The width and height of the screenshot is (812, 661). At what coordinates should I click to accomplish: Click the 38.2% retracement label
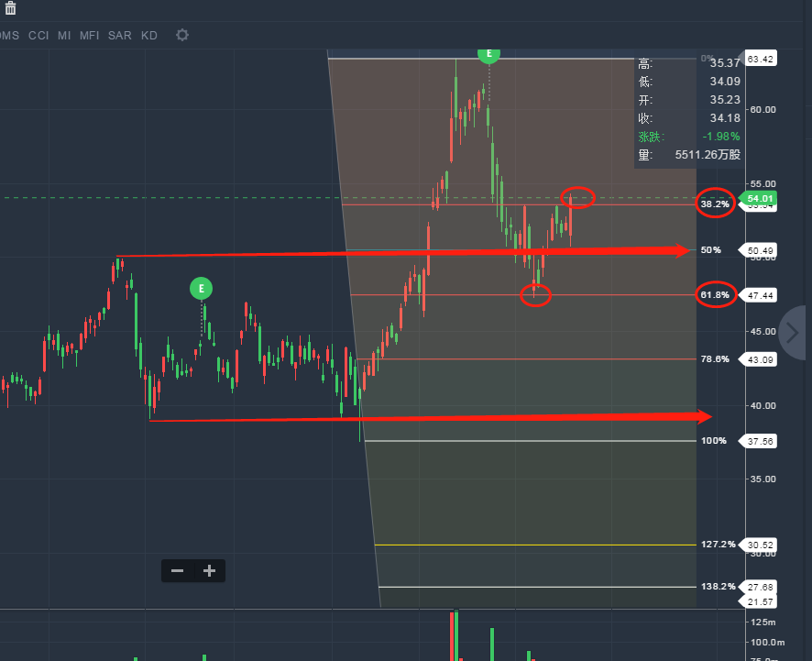pos(715,204)
